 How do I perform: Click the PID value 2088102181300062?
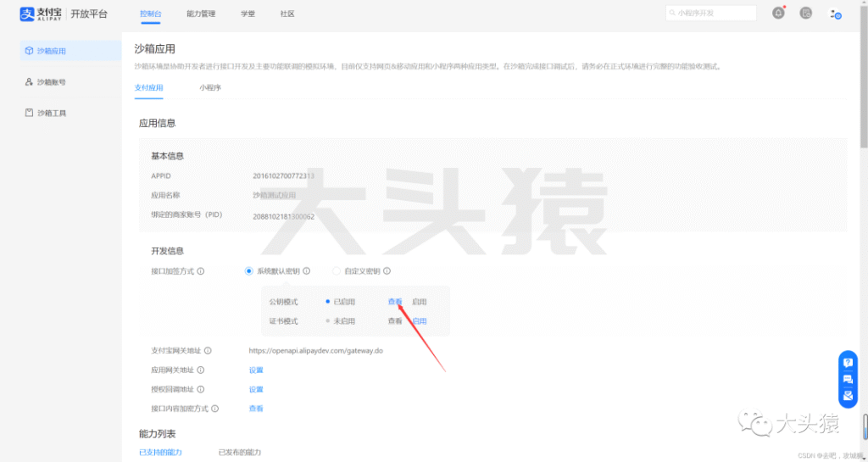pyautogui.click(x=283, y=216)
